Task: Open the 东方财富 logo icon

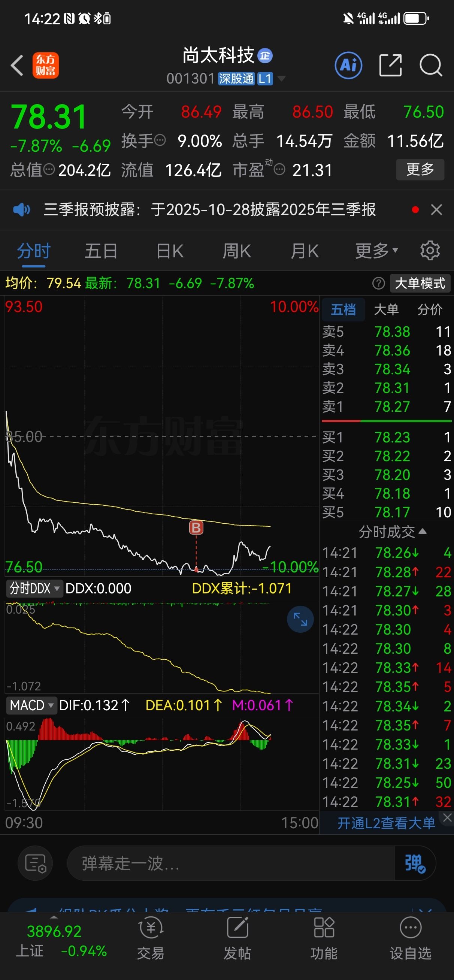Action: tap(46, 66)
